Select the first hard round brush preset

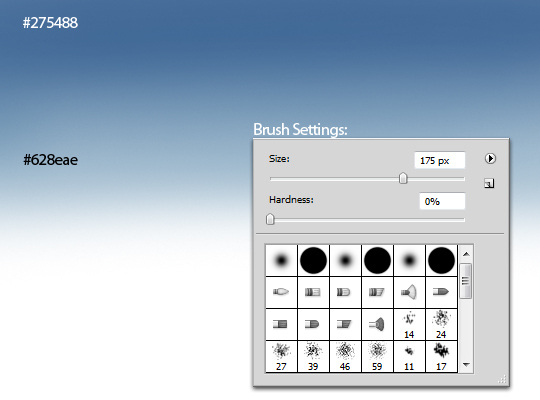[x=313, y=260]
